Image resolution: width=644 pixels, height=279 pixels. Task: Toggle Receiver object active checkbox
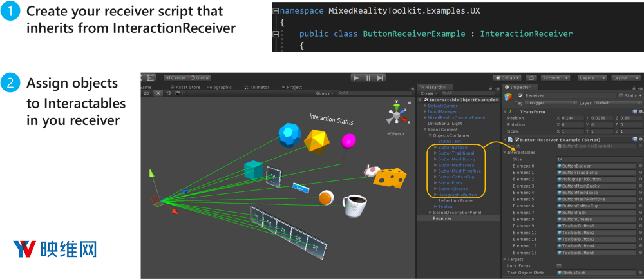tap(520, 95)
